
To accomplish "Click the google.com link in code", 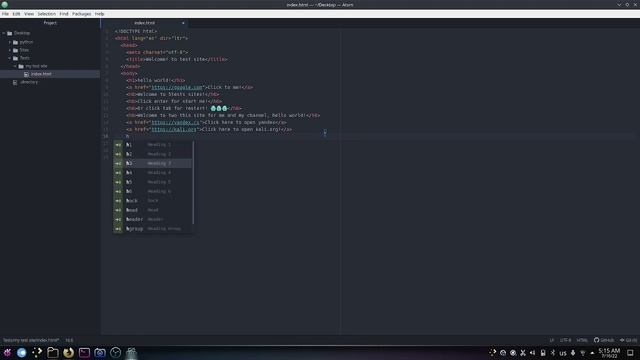I will pos(177,87).
